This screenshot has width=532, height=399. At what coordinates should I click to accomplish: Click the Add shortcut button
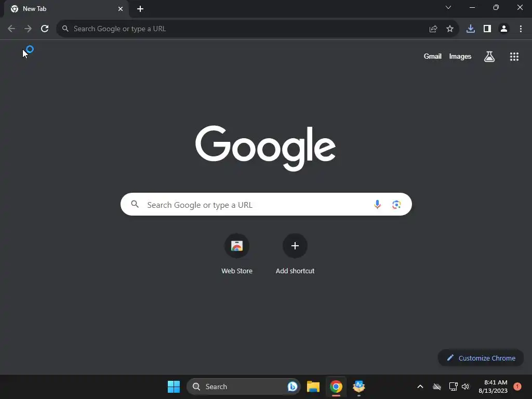(295, 254)
